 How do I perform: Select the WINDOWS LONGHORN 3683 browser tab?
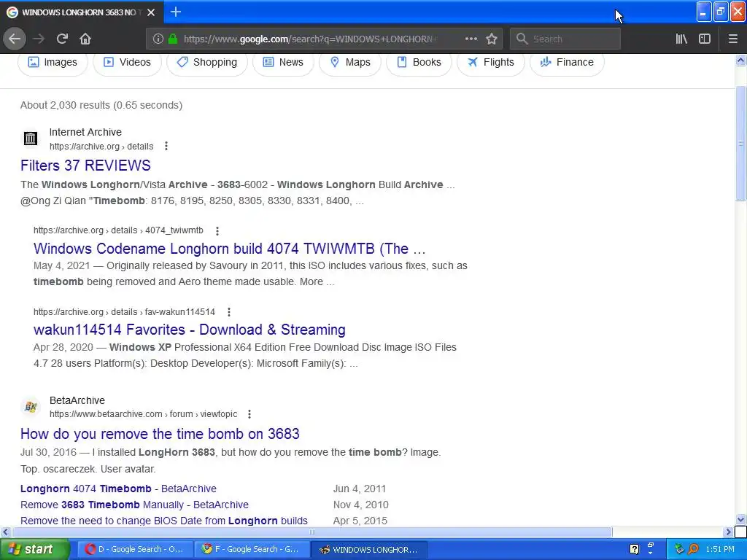point(82,12)
